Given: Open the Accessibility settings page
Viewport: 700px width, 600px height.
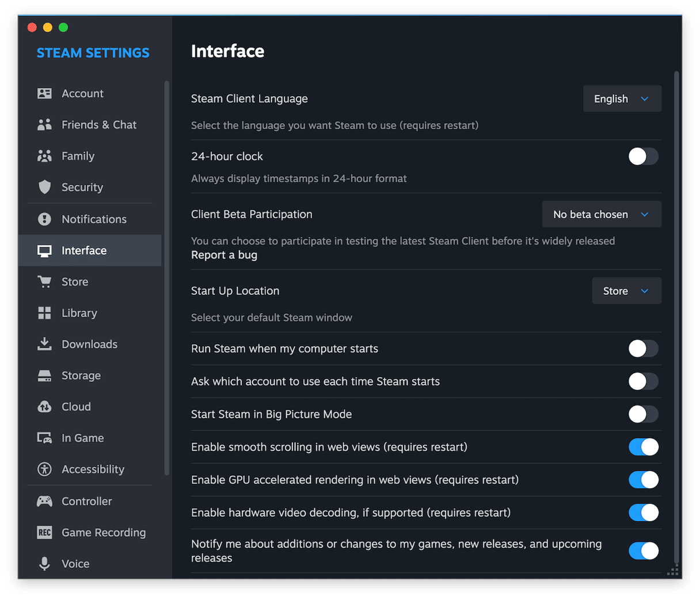Looking at the screenshot, I should [93, 469].
